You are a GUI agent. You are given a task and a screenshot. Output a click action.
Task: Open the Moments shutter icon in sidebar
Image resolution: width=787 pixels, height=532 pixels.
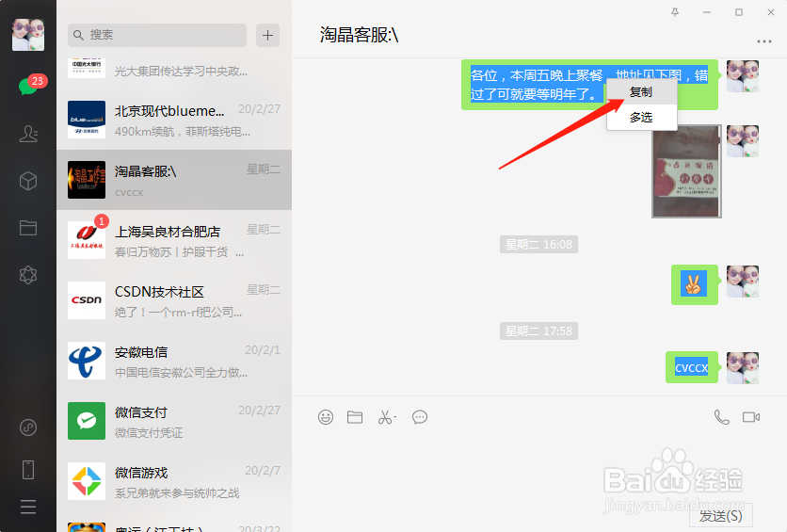click(28, 275)
